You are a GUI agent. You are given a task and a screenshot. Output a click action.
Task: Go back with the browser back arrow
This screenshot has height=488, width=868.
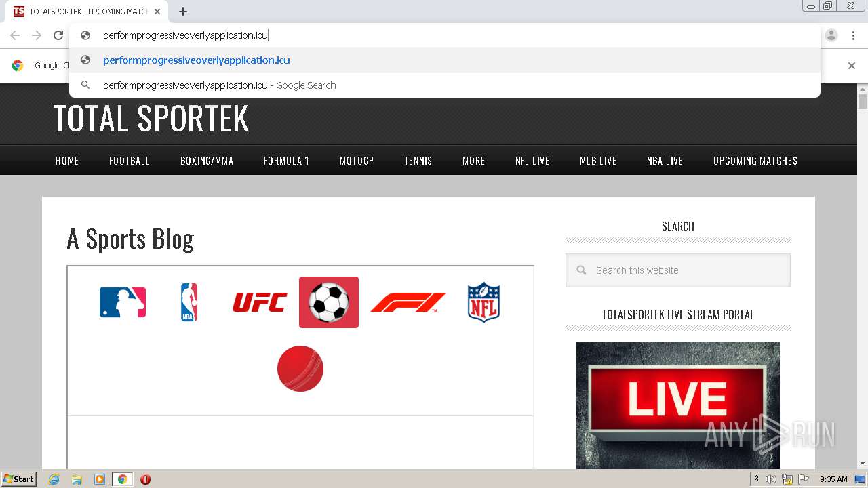[x=15, y=35]
